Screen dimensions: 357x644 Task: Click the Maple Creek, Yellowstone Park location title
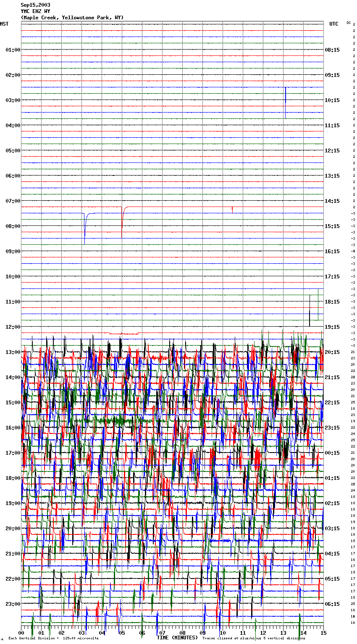pyautogui.click(x=72, y=18)
